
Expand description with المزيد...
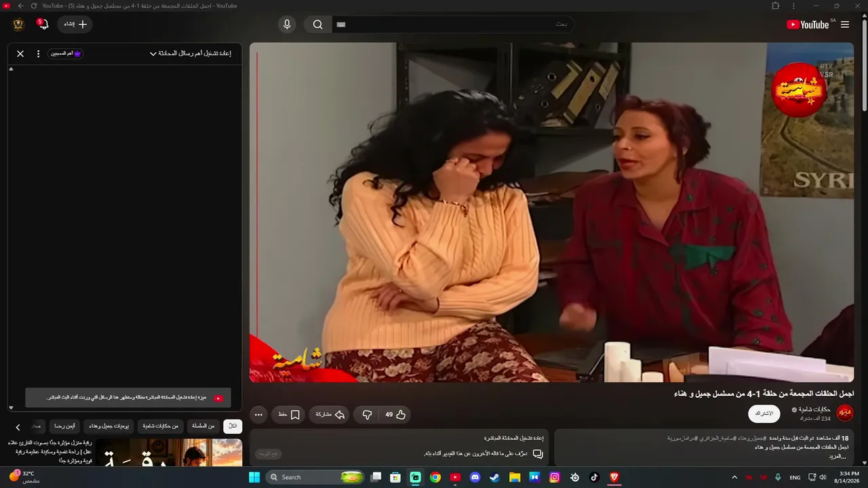838,456
